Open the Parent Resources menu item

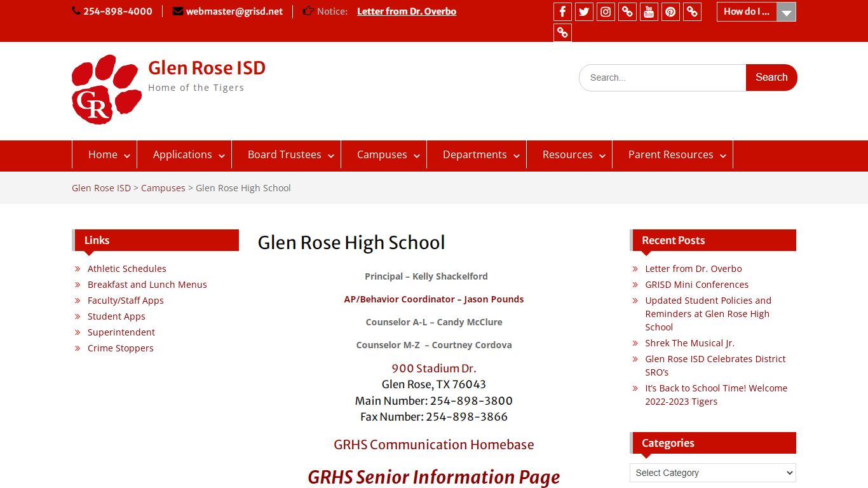[671, 154]
